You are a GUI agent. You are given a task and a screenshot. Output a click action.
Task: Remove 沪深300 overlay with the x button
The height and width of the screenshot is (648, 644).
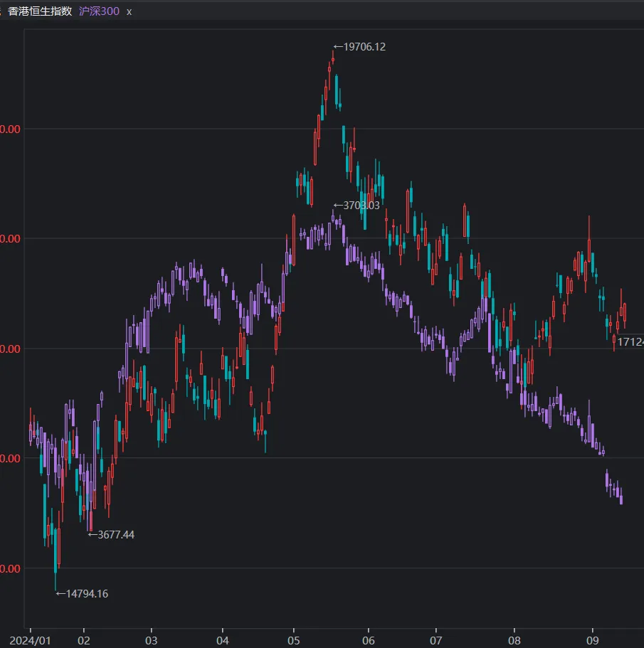click(129, 12)
